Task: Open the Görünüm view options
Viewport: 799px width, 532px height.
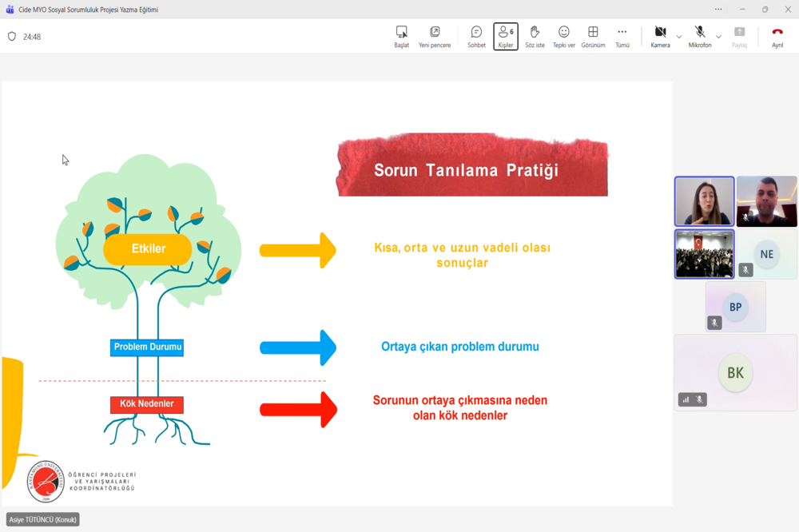Action: [593, 37]
